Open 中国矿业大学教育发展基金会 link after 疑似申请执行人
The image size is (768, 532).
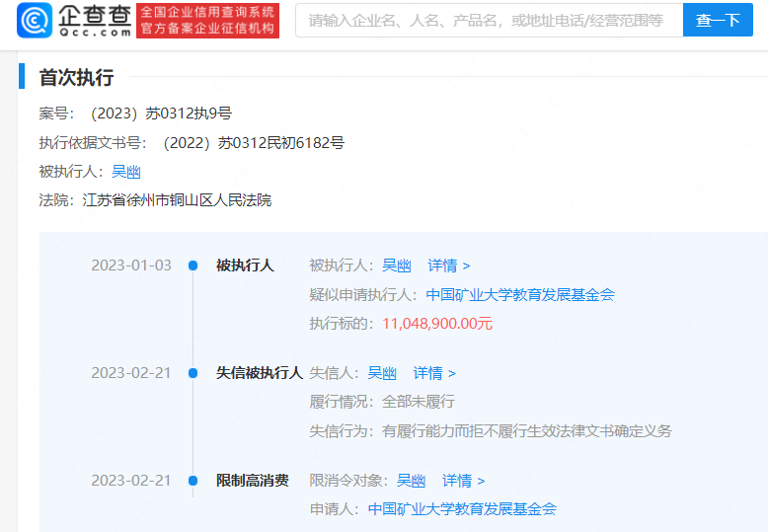point(520,294)
